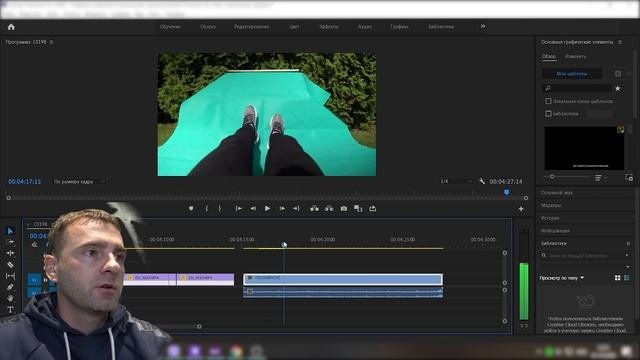640x360 pixels.
Task: Expand Информация panel
Action: [x=555, y=231]
